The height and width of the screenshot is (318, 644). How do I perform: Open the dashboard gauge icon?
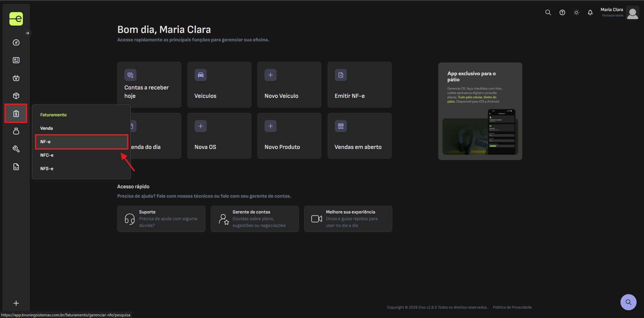coord(16,42)
